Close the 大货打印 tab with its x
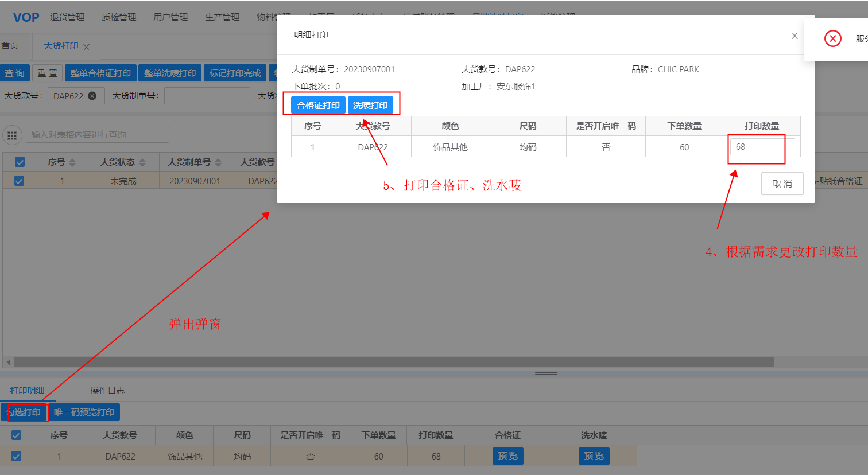The width and height of the screenshot is (868, 475). tap(87, 47)
